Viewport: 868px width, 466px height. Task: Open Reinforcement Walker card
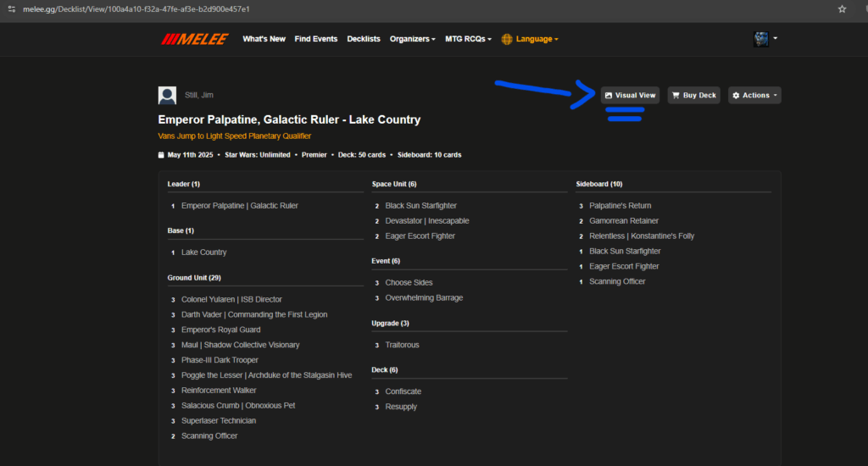219,391
